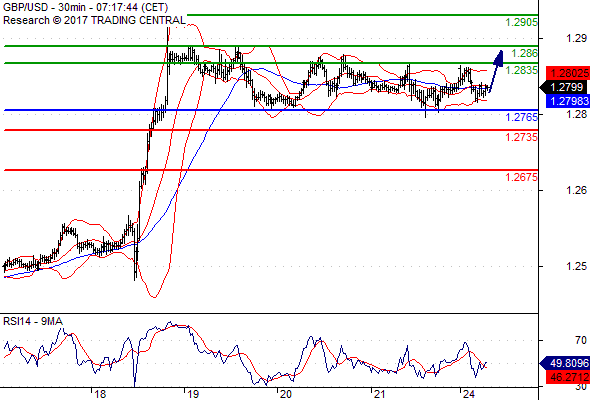
Task: Click the black 1.2799 current price tag
Action: [565, 87]
